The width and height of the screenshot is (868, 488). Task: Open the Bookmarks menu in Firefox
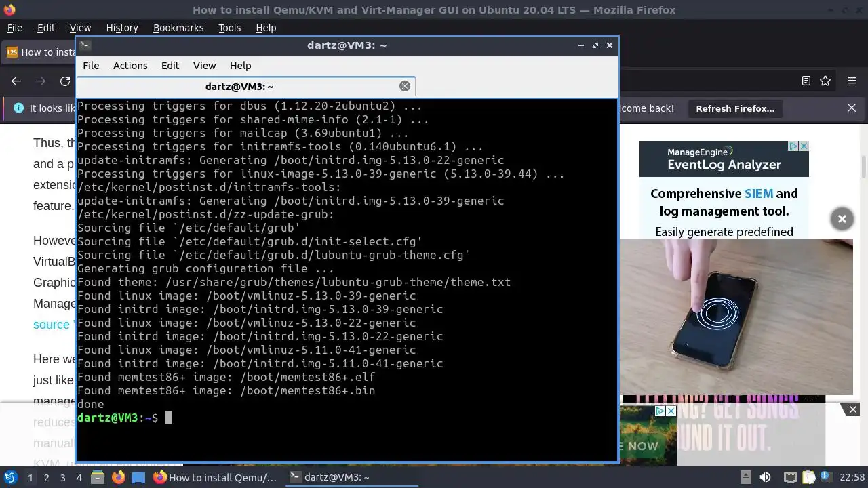[178, 28]
